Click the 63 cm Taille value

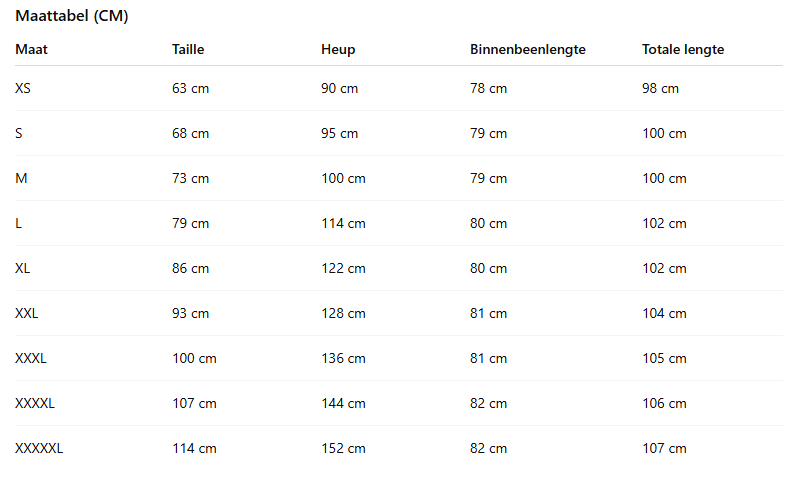(x=190, y=88)
